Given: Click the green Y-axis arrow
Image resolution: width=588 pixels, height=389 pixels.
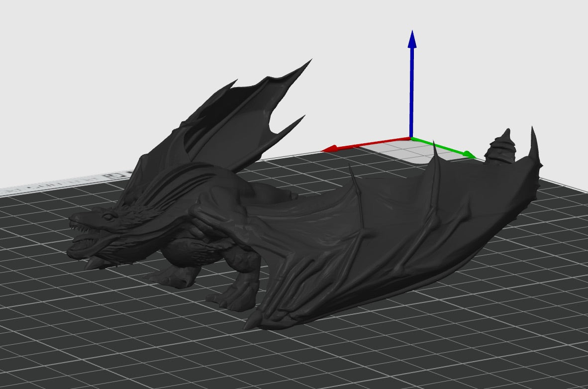Looking at the screenshot, I should pyautogui.click(x=443, y=147).
